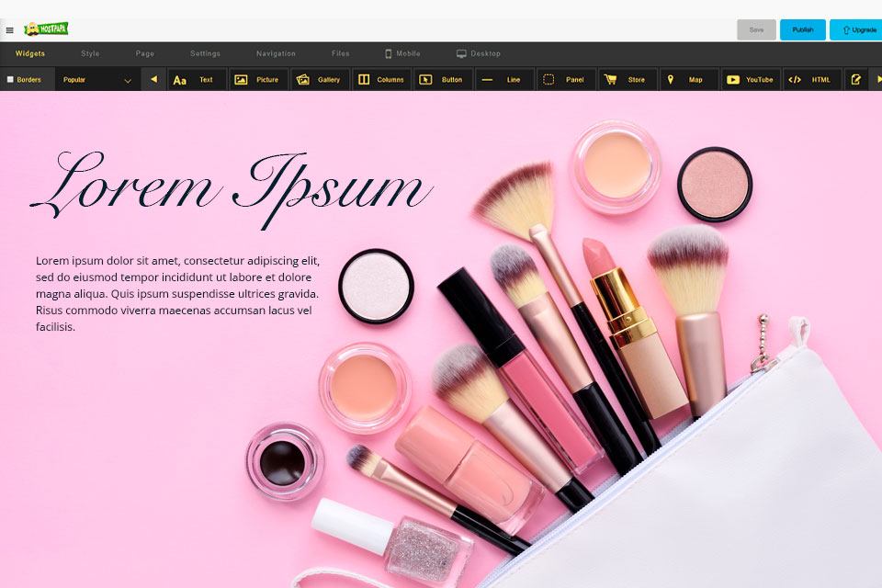Select the Columns widget
This screenshot has height=588, width=882.
click(381, 80)
